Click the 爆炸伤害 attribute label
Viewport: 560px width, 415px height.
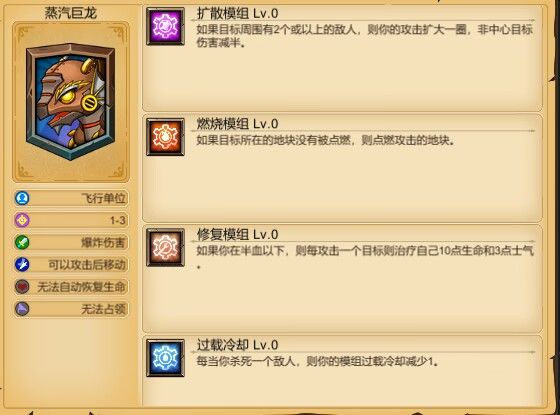(104, 242)
